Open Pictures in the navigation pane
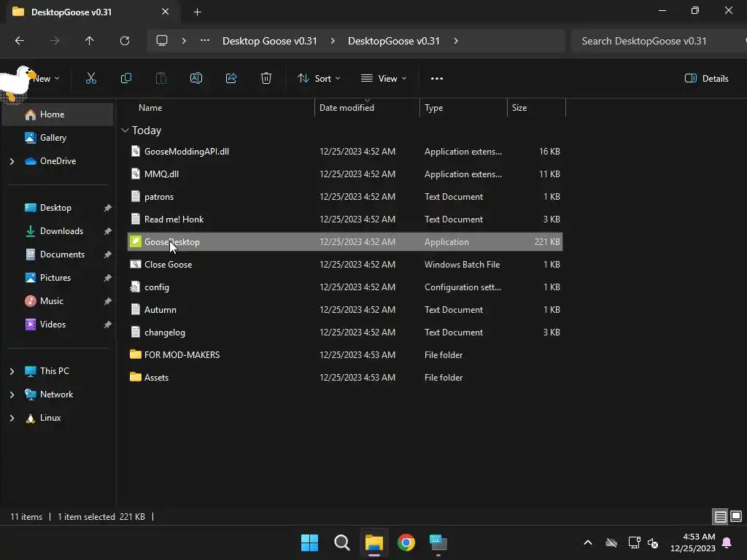Screen dimensions: 747x560 tap(58, 278)
